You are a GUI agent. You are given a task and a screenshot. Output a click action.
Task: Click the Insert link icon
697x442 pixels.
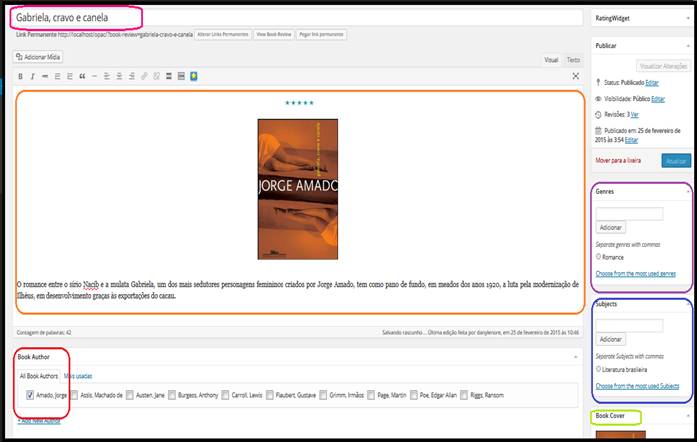click(x=143, y=76)
